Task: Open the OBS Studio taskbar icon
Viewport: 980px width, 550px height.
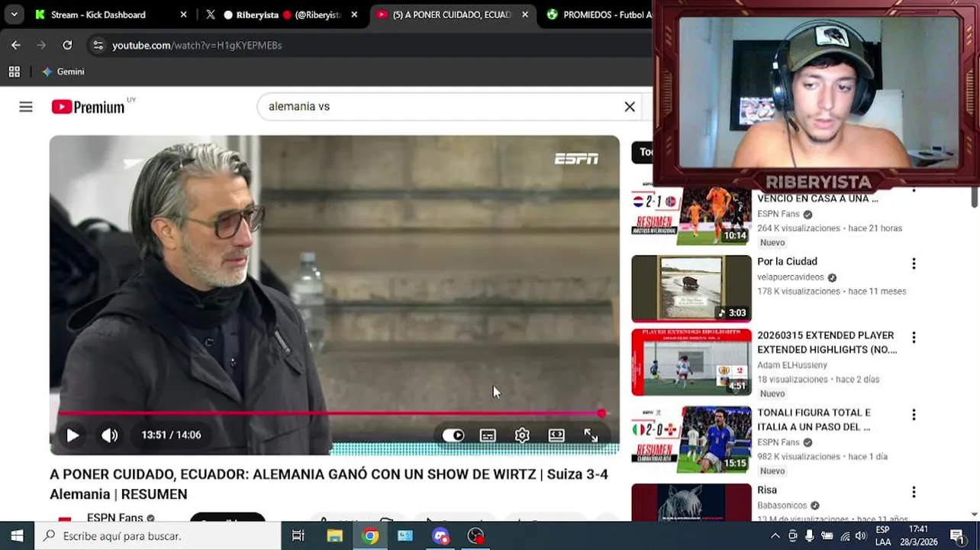Action: 475,535
